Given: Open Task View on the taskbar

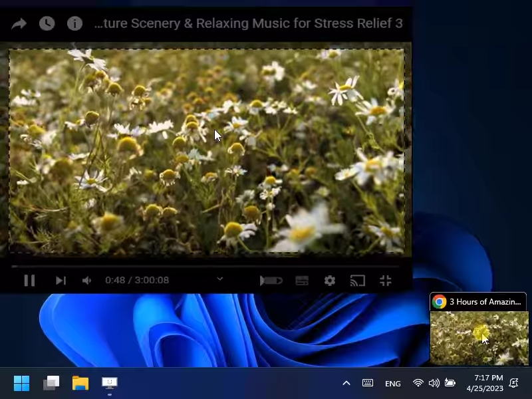Looking at the screenshot, I should coord(51,384).
